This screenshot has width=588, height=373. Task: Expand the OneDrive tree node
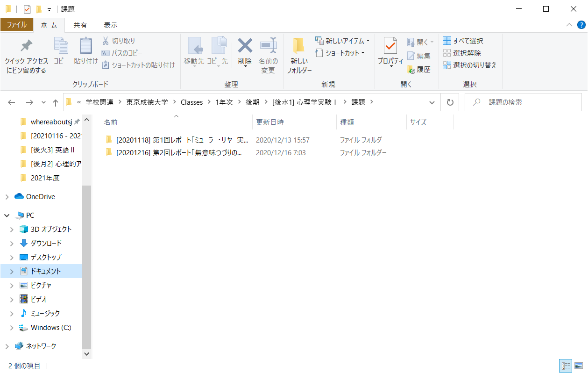7,197
